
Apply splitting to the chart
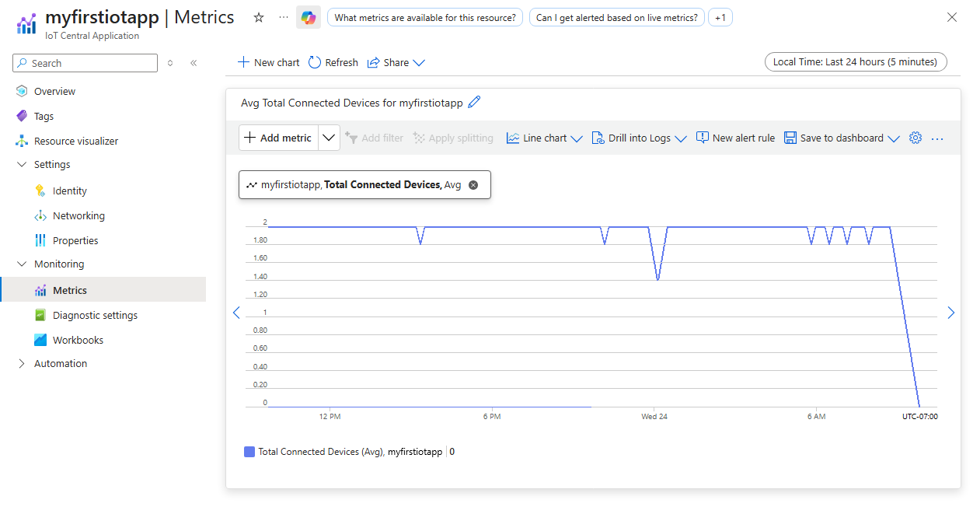point(453,138)
